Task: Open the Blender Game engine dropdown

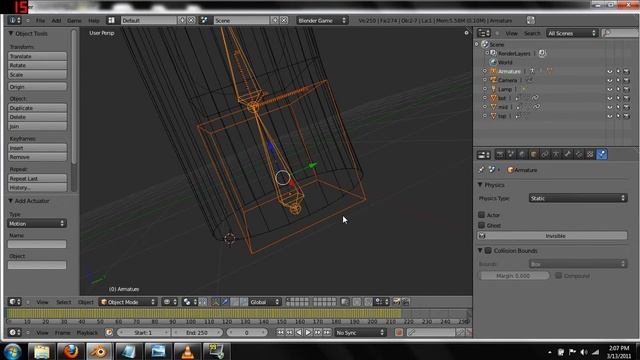Action: coord(322,20)
